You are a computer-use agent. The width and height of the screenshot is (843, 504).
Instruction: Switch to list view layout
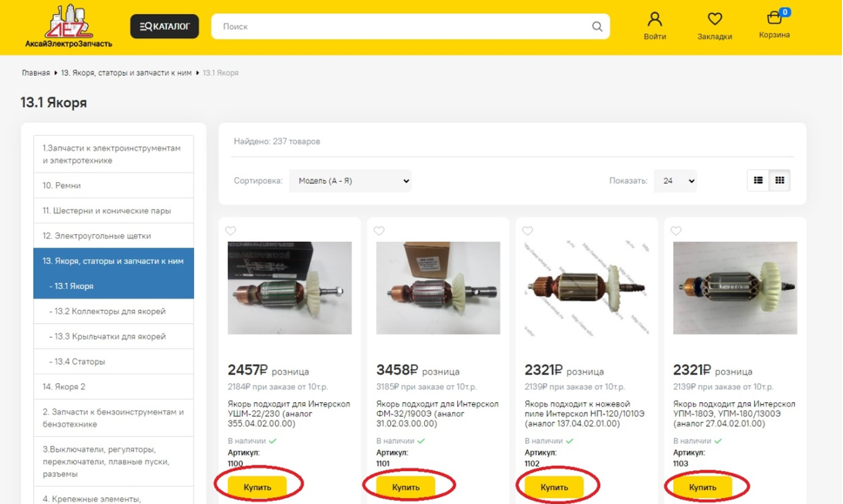[x=758, y=181]
